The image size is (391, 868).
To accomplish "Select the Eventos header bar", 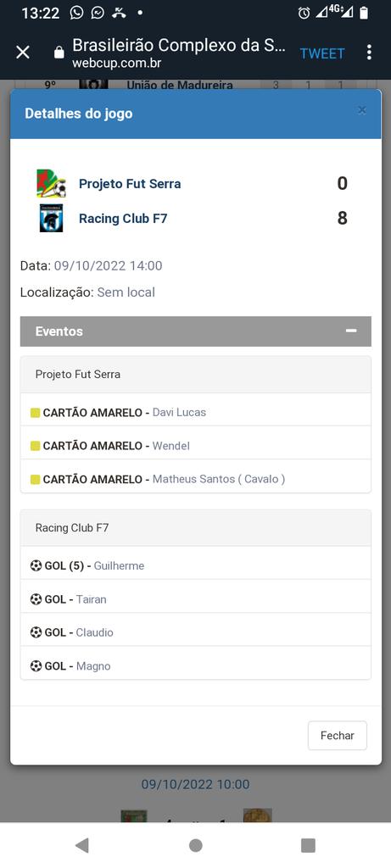I will pos(195,331).
